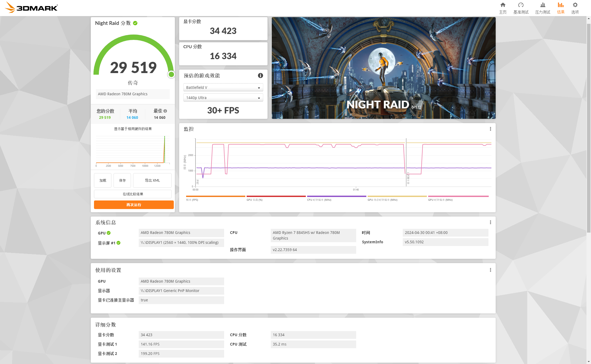
Task: Toggle the GPU 时钟频率 (MHz) legend line
Action: point(458,198)
